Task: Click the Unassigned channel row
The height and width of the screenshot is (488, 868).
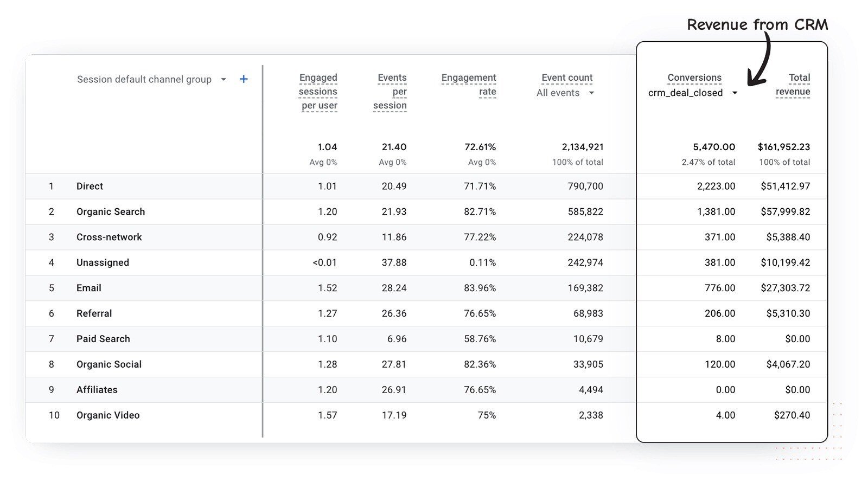Action: tap(103, 262)
